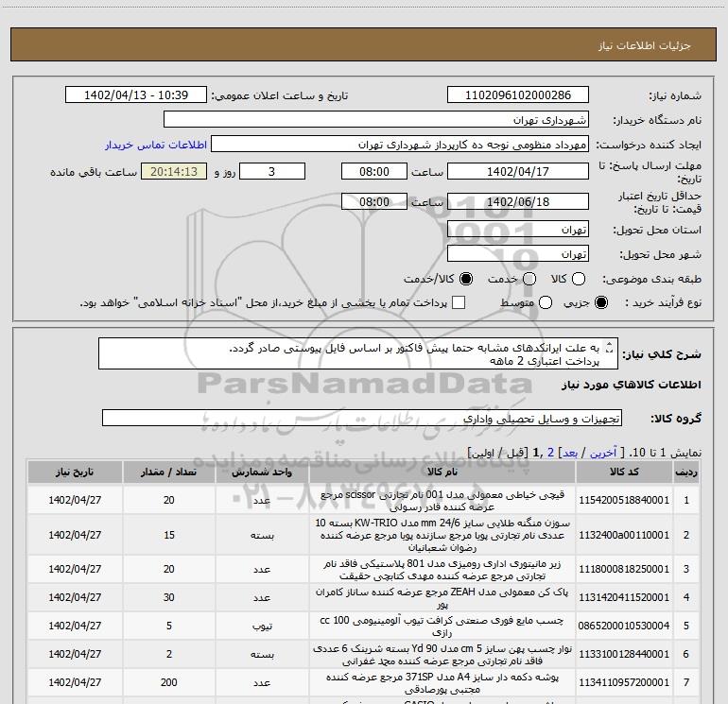The image size is (728, 704).
Task: Click the remaining time field 20:14:13
Action: (x=174, y=171)
